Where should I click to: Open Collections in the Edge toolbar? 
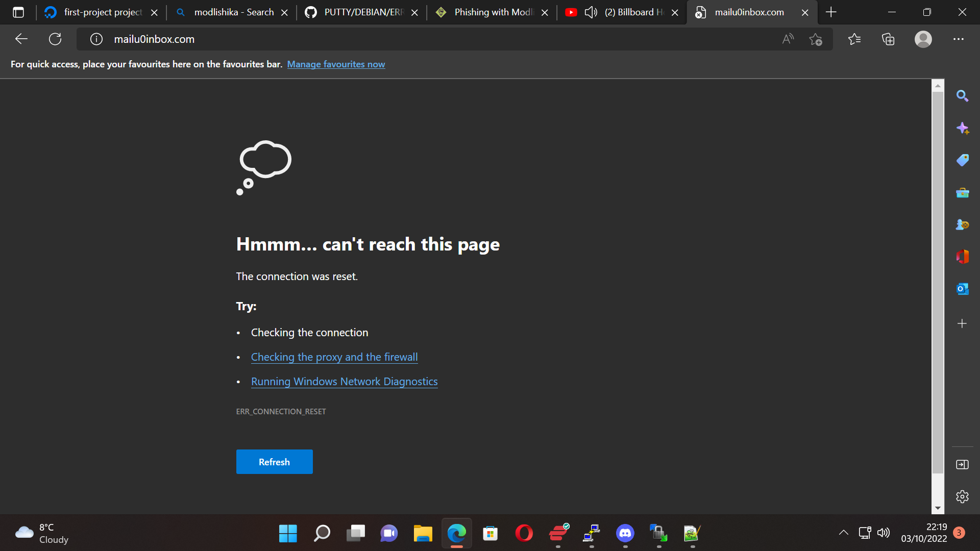coord(888,39)
